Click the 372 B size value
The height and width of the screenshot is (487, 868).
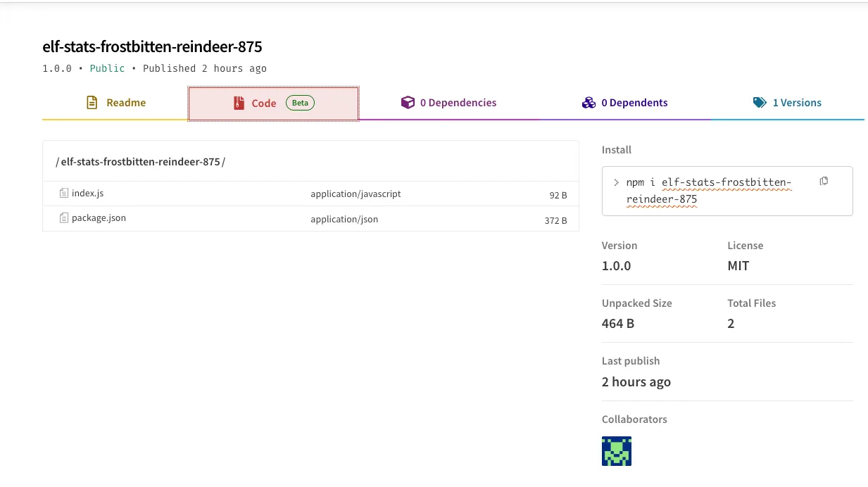555,220
